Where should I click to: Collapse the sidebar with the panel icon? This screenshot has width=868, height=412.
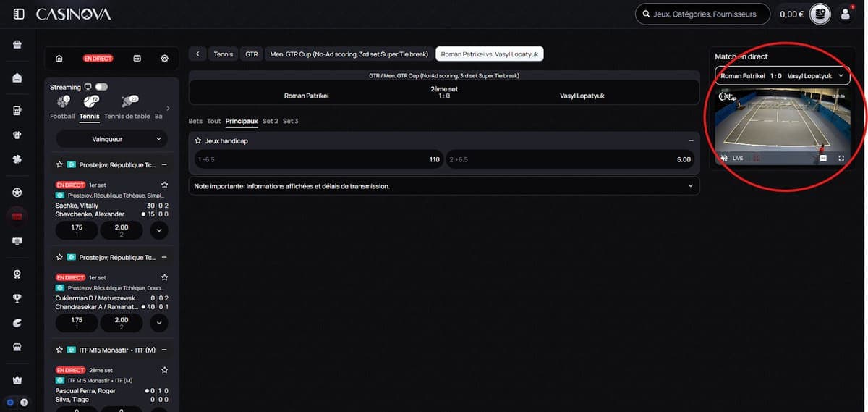pyautogui.click(x=19, y=14)
